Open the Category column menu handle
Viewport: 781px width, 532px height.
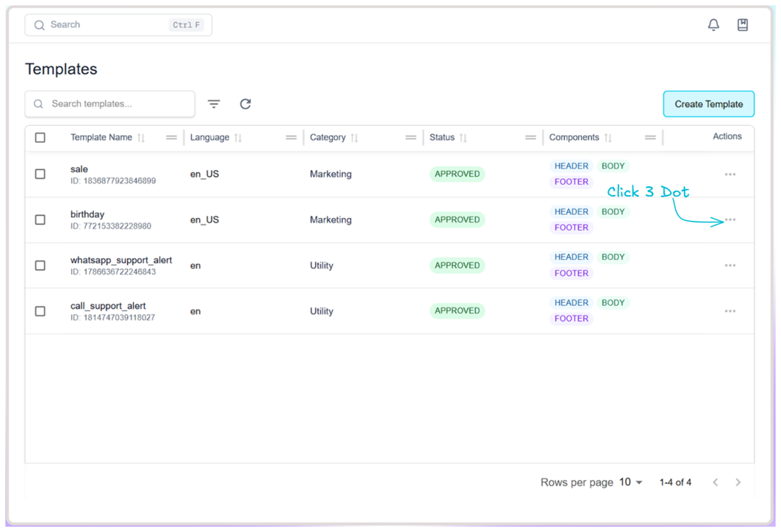[410, 138]
